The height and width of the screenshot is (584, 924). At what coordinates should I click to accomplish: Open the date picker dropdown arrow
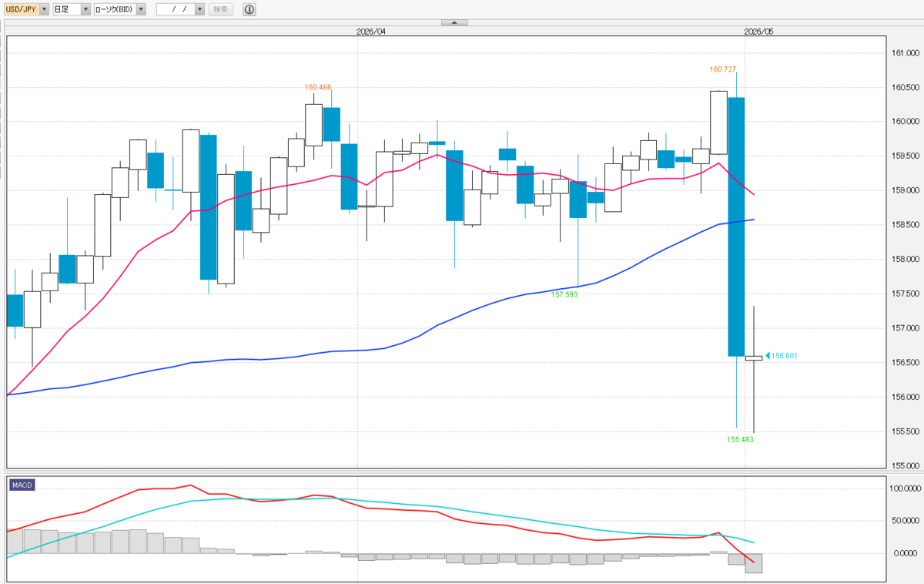pos(200,9)
